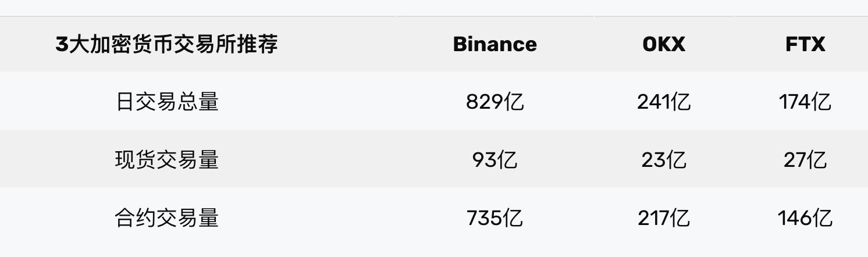Click the 合约交易量 row label
The width and height of the screenshot is (868, 257).
167,218
